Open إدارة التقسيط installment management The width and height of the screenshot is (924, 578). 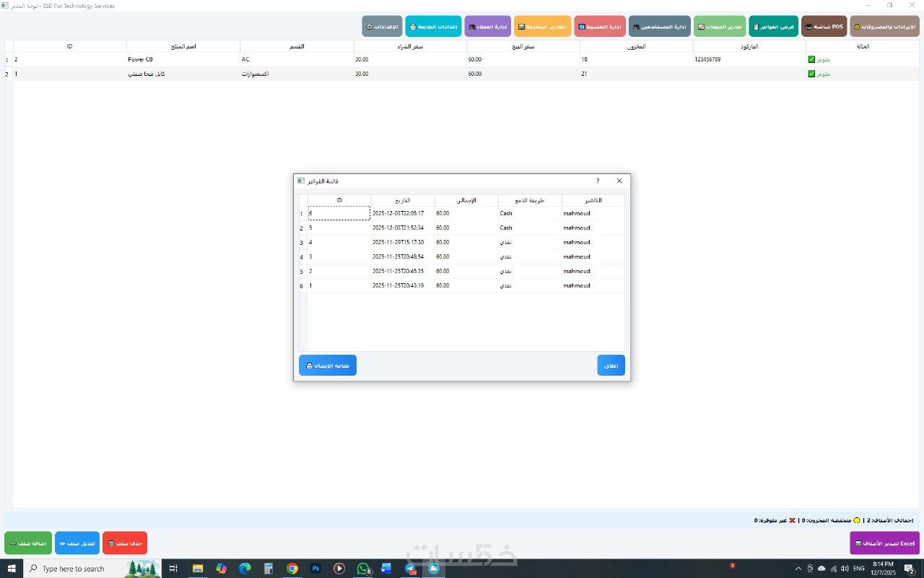click(600, 27)
